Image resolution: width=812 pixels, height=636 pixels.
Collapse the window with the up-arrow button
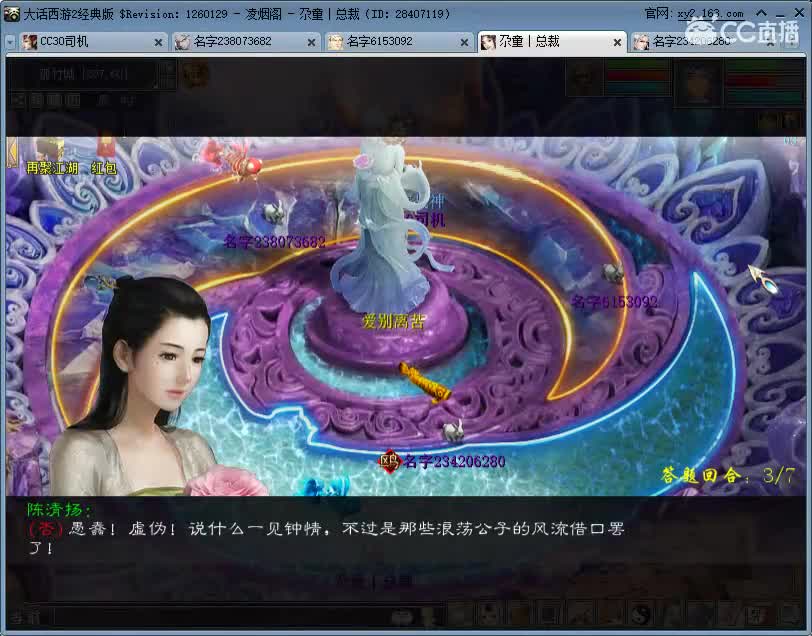click(x=761, y=13)
